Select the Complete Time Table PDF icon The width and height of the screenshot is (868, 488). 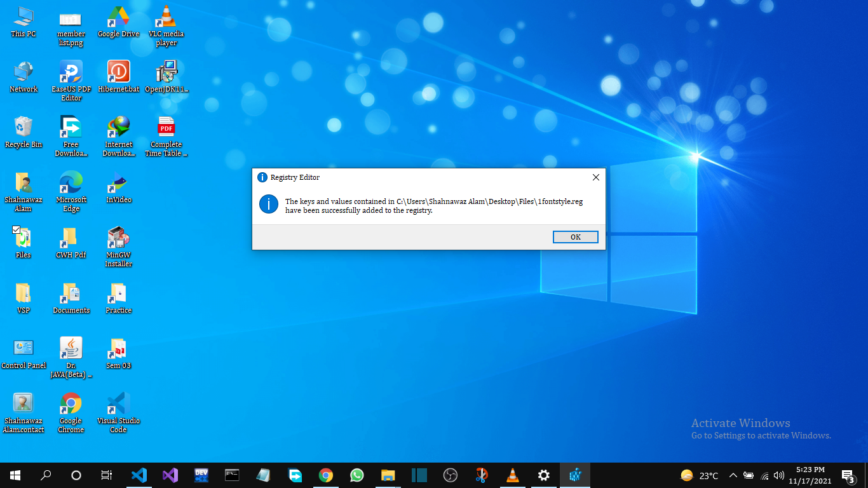[166, 137]
